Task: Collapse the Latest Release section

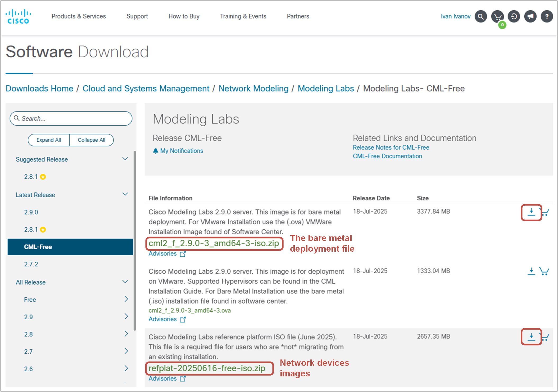Action: 125,194
